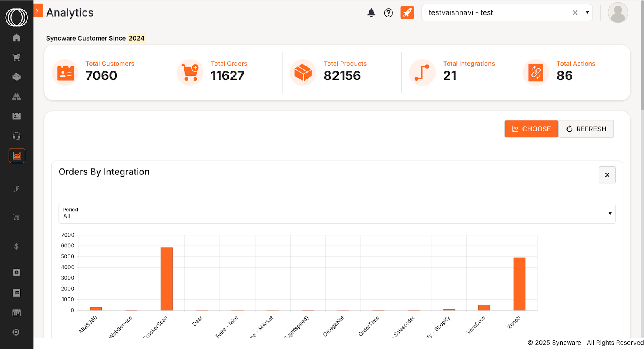Click the orange rocket icon

(407, 12)
